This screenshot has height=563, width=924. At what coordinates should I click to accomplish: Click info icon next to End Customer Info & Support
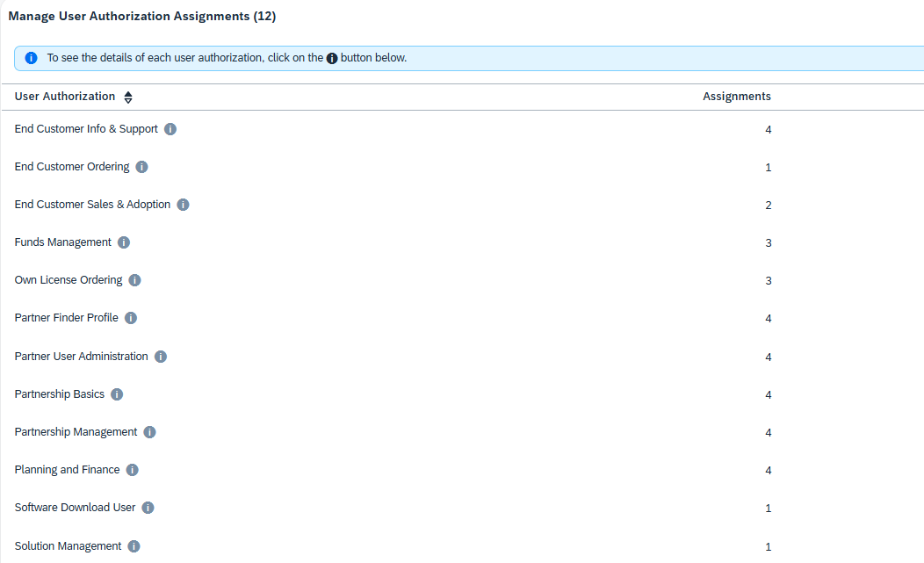(x=170, y=129)
